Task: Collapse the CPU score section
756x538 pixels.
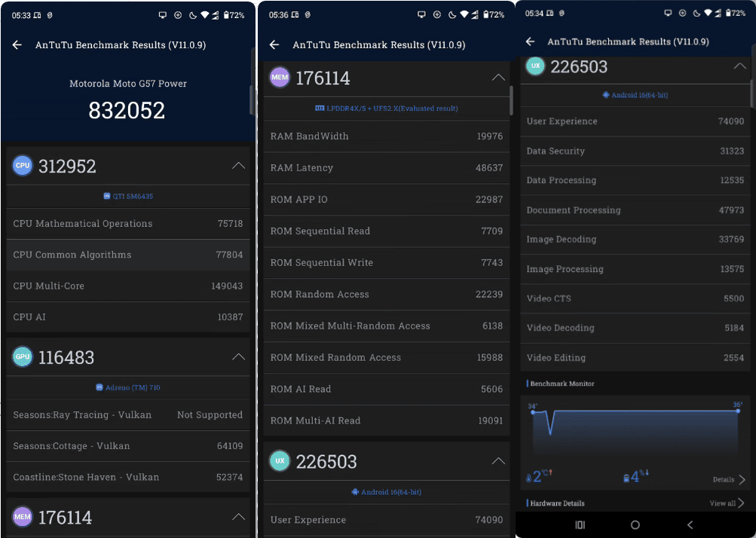Action: click(238, 166)
